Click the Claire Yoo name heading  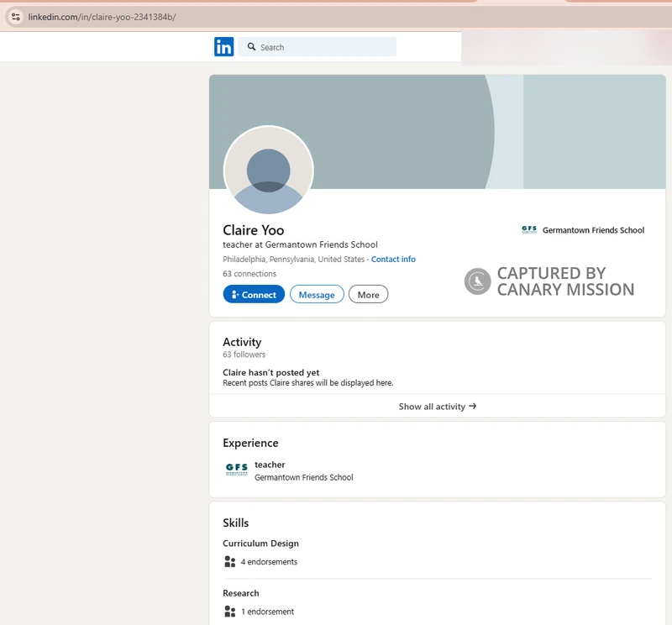(254, 230)
